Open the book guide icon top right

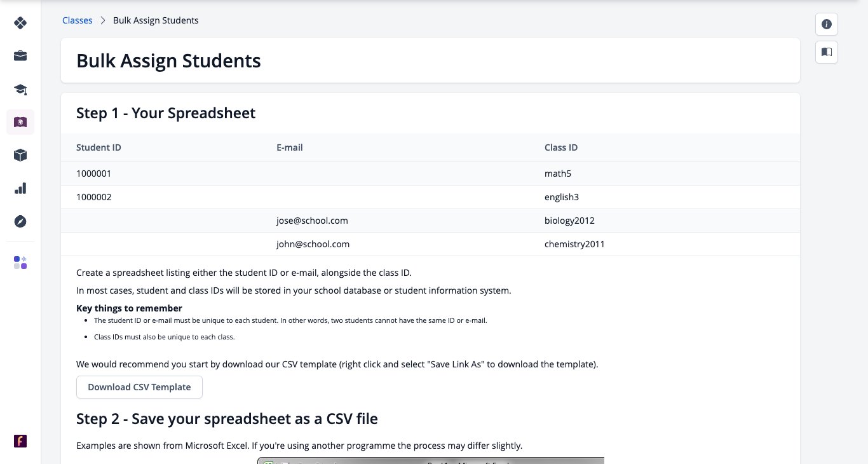point(827,52)
